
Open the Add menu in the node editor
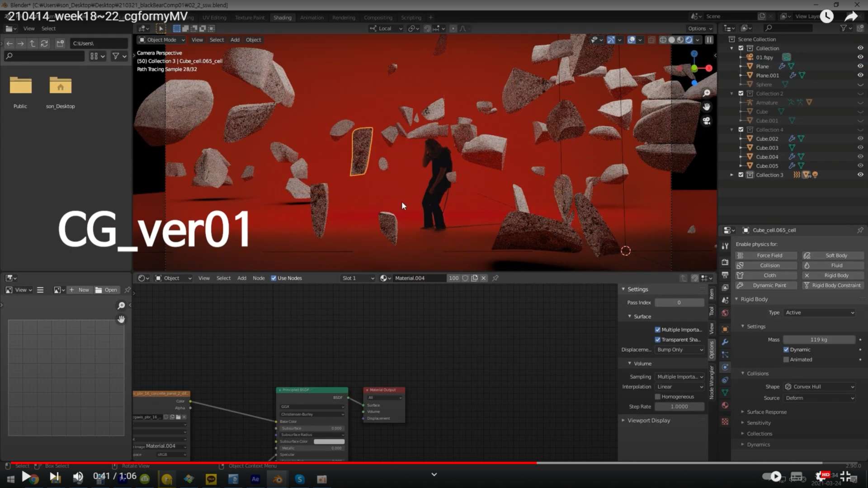(x=242, y=278)
